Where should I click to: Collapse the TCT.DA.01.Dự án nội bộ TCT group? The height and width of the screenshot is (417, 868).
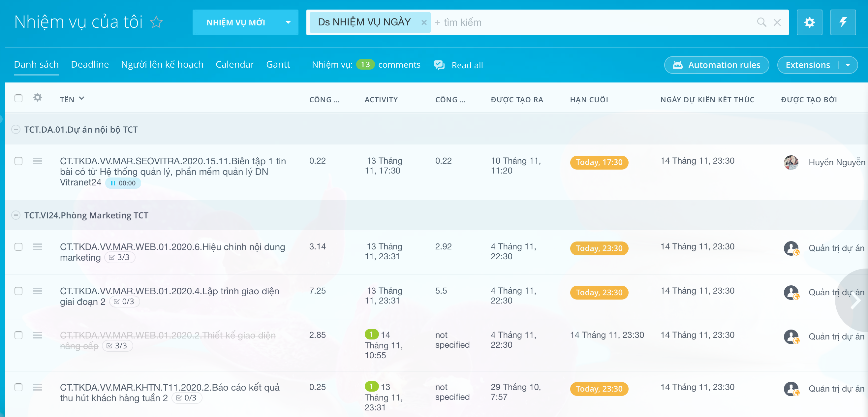point(16,129)
